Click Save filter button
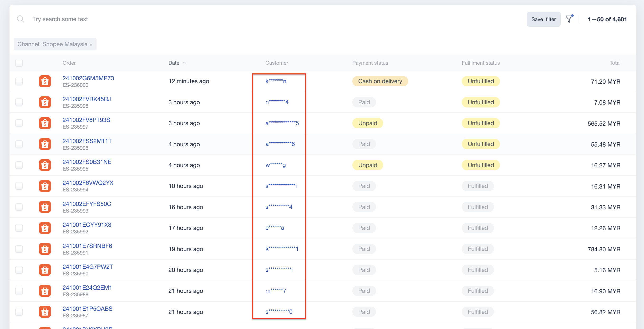Viewport: 644px width, 329px height. pos(543,19)
